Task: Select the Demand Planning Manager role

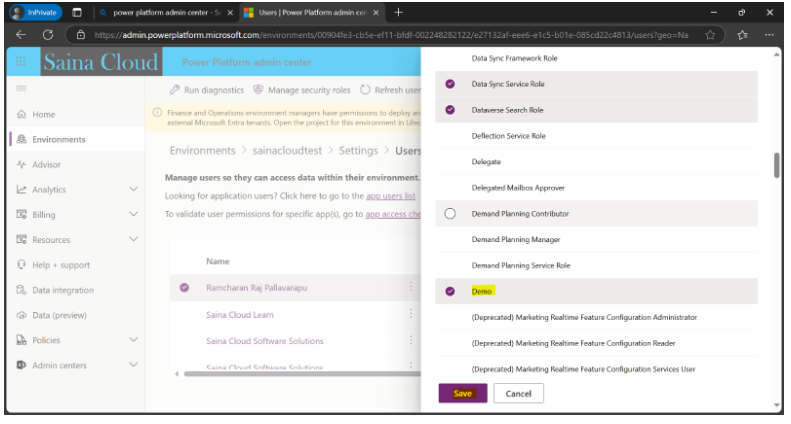Action: [x=596, y=239]
